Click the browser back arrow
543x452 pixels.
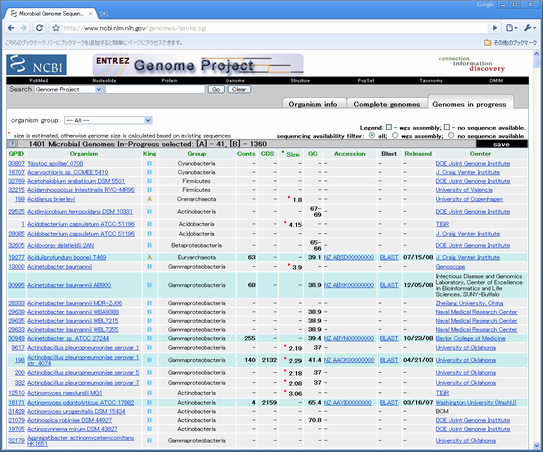click(x=11, y=28)
